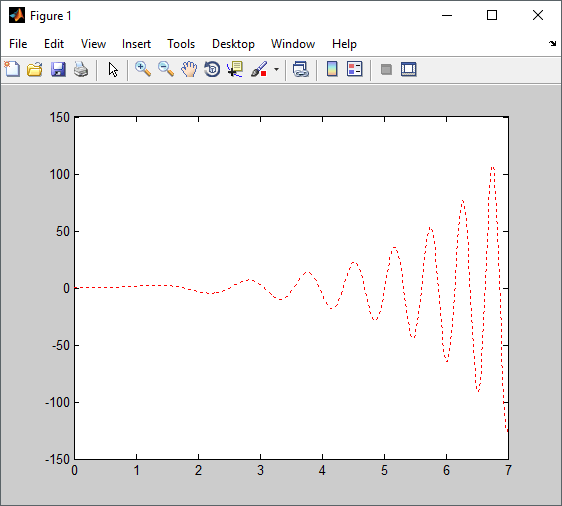
Task: Click the New Figure icon
Action: point(12,69)
